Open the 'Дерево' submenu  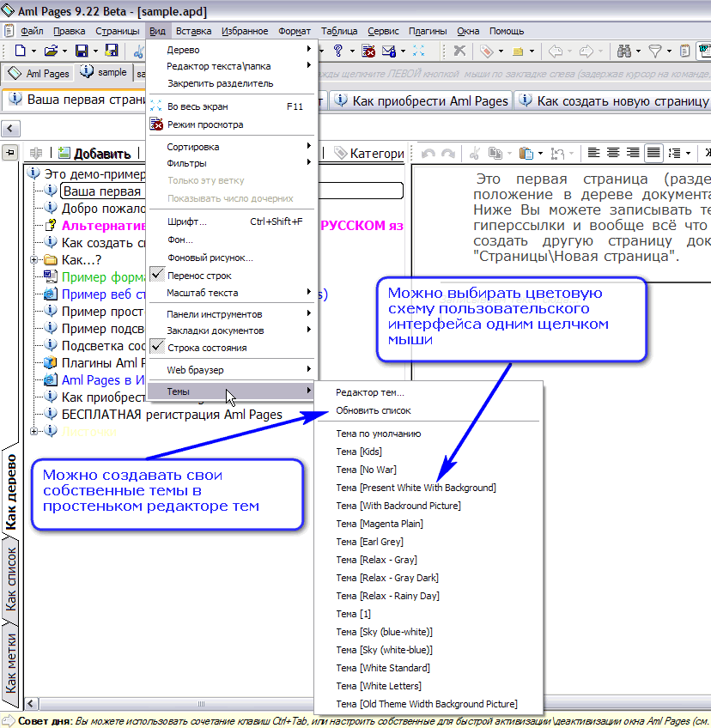(x=232, y=50)
